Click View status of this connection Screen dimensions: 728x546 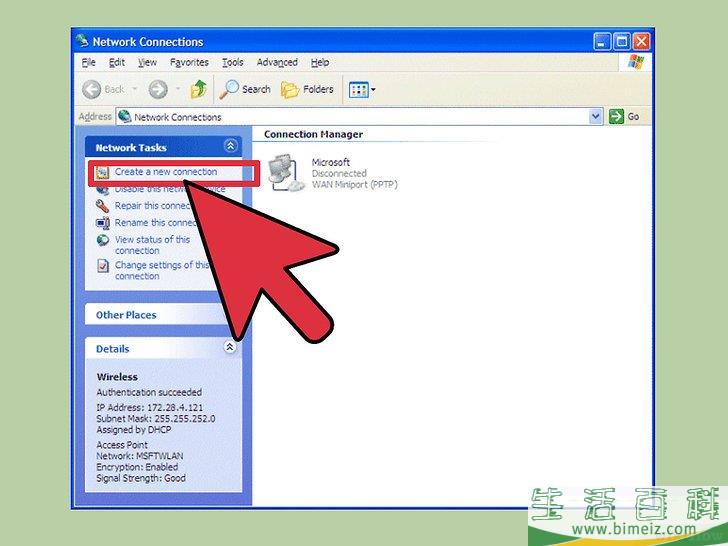click(x=152, y=245)
